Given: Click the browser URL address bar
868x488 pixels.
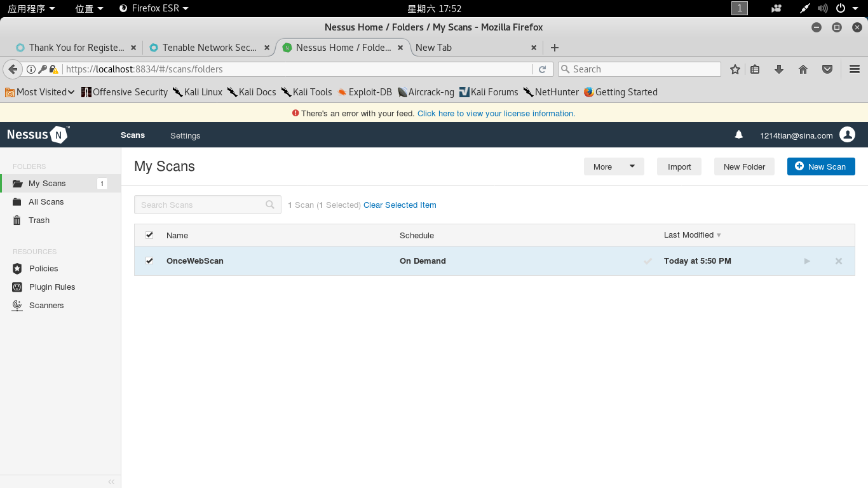Looking at the screenshot, I should coord(297,69).
